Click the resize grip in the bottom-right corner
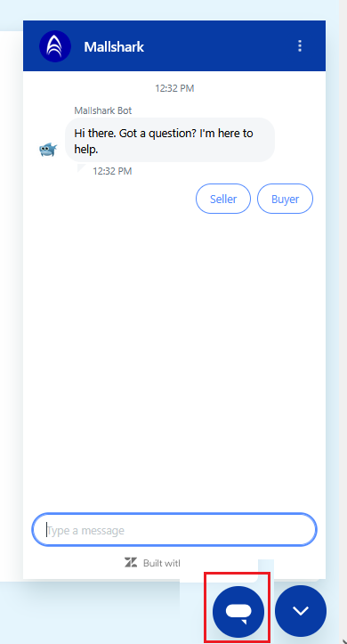This screenshot has width=347, height=644. [343, 640]
